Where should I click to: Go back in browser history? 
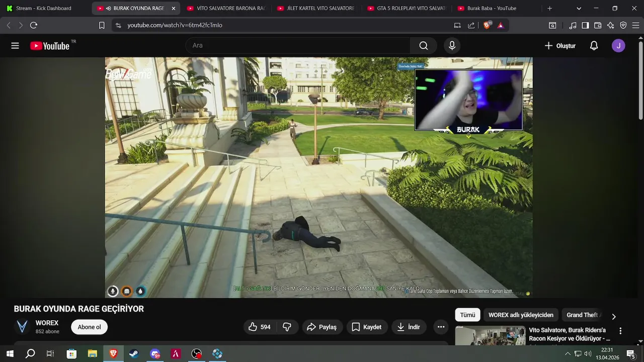9,25
